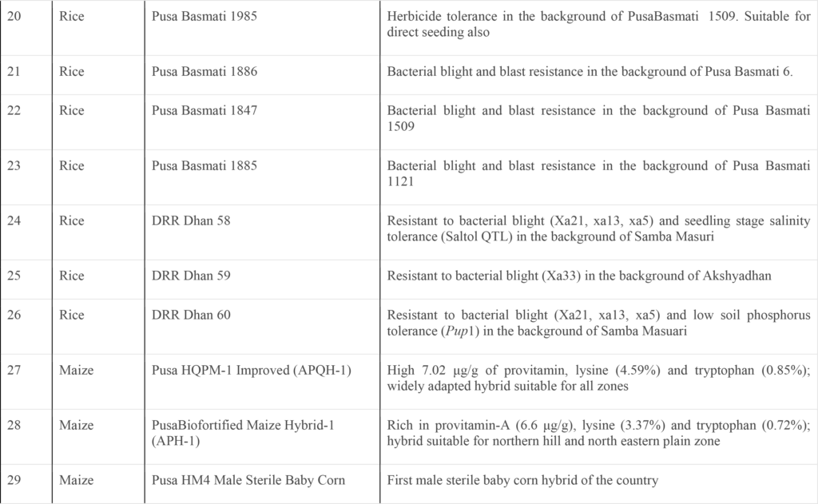The width and height of the screenshot is (818, 504).
Task: Click the 'Pusa Basmati 1847' entry
Action: click(x=204, y=111)
